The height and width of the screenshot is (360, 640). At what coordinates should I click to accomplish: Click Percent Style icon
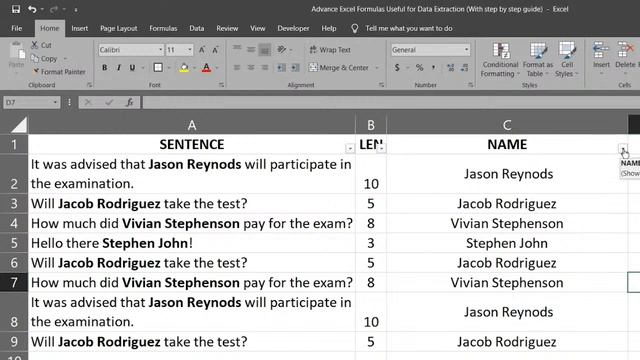coord(419,67)
